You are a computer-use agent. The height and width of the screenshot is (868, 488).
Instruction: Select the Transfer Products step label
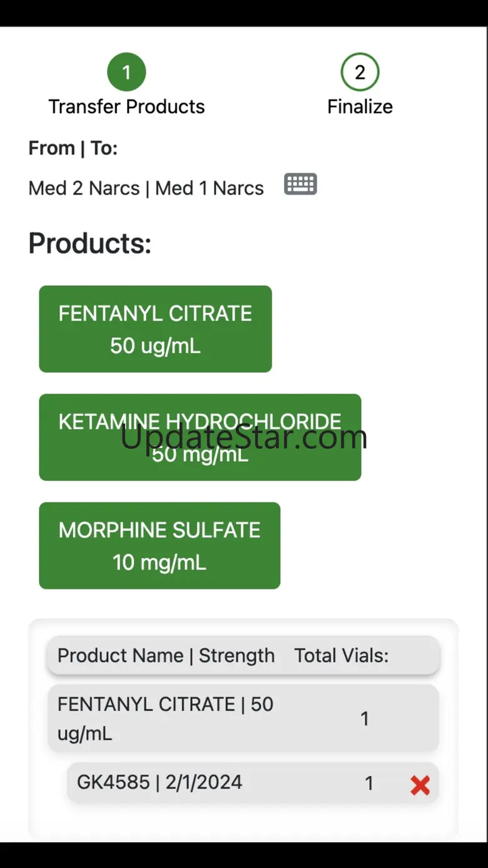tap(126, 106)
